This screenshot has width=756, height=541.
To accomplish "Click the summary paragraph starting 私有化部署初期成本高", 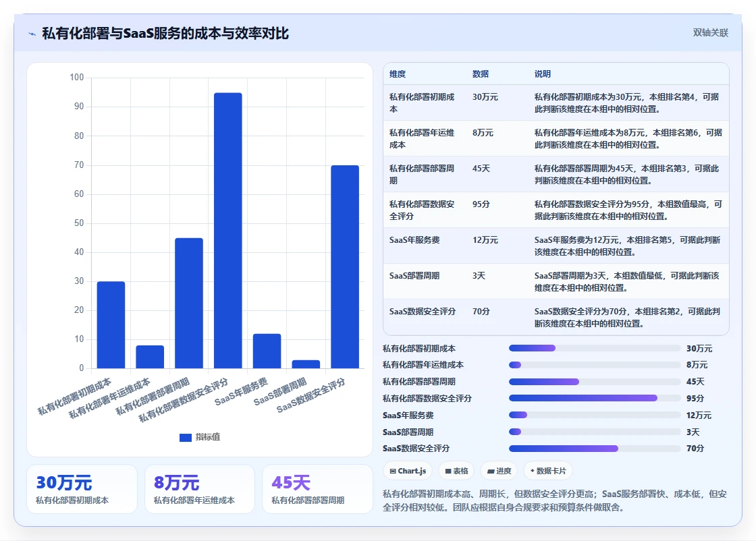I will [555, 501].
